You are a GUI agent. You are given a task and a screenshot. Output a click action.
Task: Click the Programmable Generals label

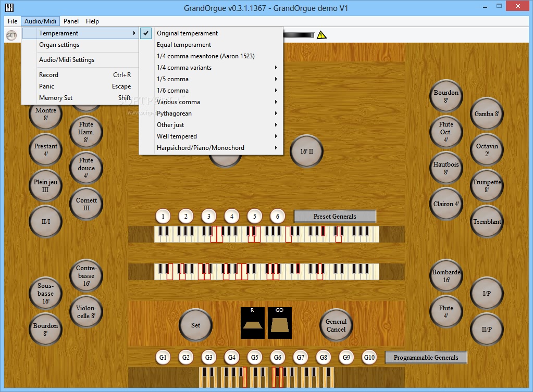(x=426, y=357)
